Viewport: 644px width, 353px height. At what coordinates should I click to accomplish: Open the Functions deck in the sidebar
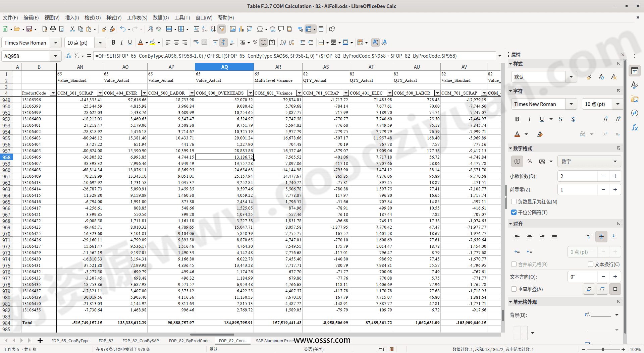635,127
